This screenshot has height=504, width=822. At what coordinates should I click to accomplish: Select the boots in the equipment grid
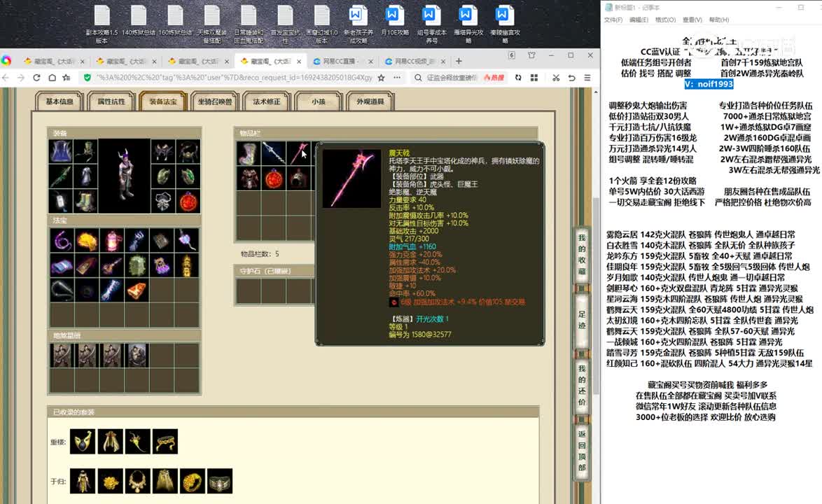(x=85, y=201)
